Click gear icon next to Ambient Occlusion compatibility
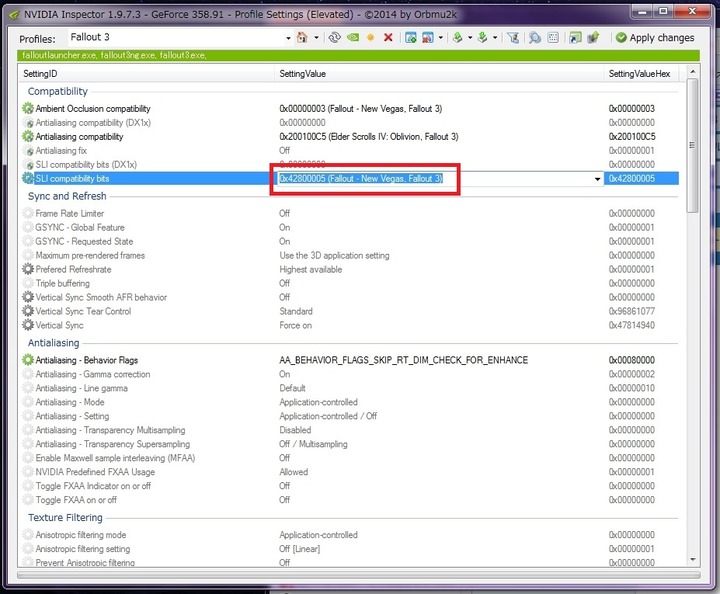This screenshot has height=594, width=720. [28, 109]
